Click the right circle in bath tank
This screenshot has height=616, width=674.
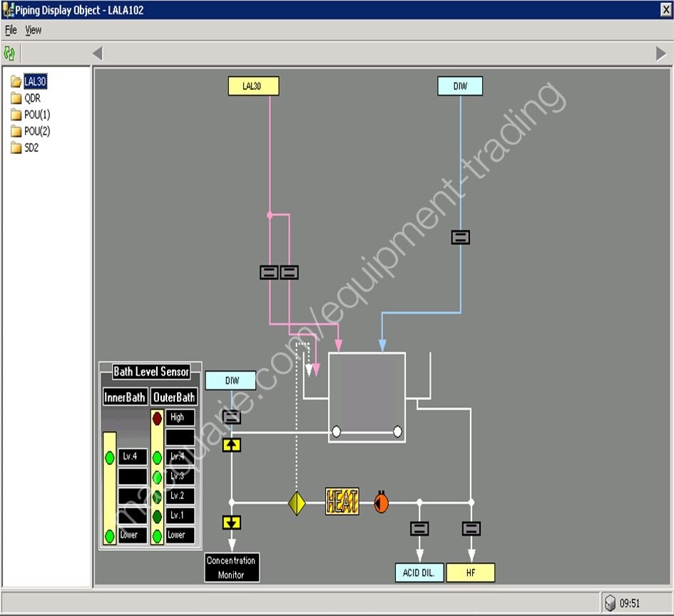[397, 431]
